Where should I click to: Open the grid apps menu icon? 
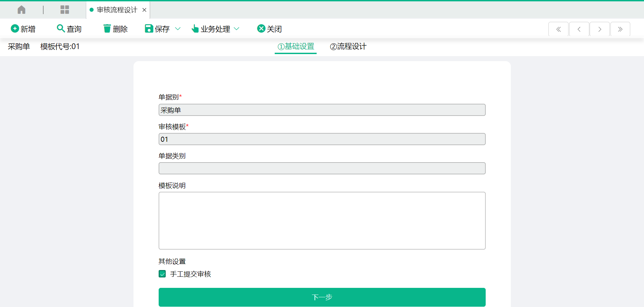click(x=65, y=10)
